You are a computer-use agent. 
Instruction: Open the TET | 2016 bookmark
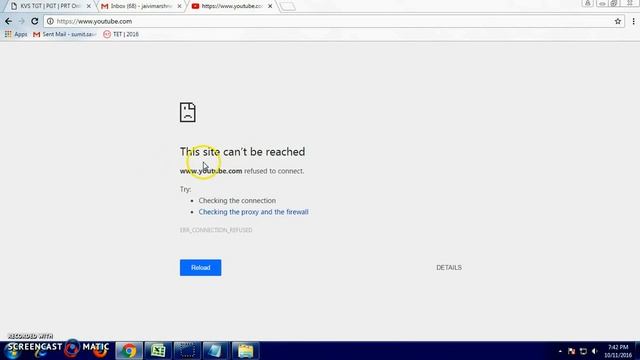[x=121, y=34]
